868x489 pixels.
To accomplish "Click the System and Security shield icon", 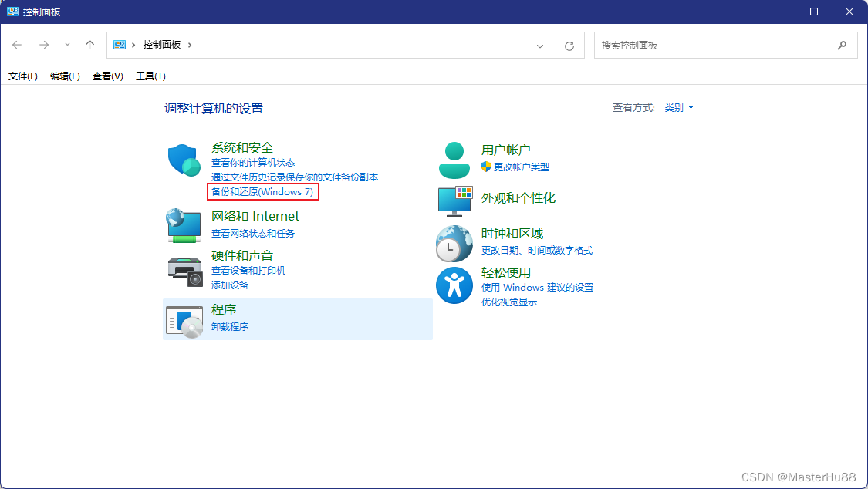I will pyautogui.click(x=184, y=160).
